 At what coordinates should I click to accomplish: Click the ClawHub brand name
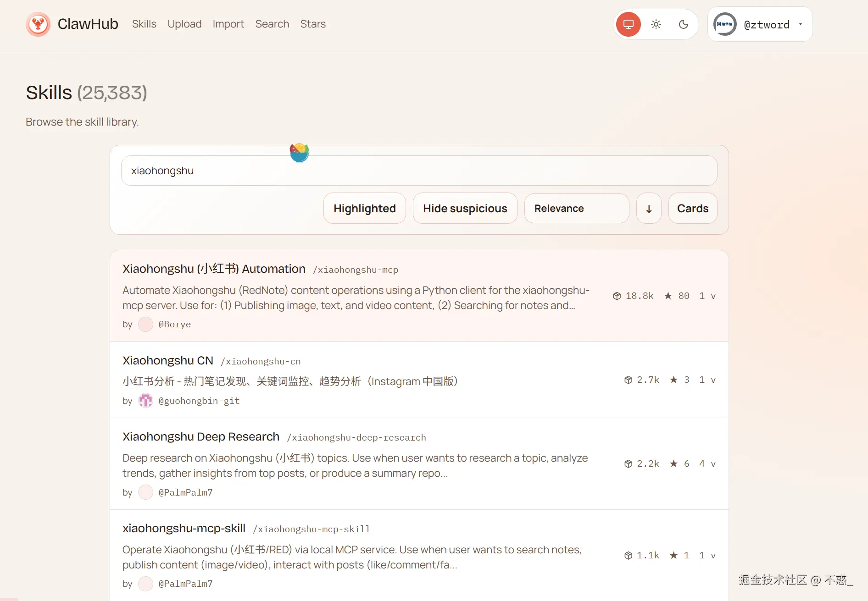click(x=88, y=24)
